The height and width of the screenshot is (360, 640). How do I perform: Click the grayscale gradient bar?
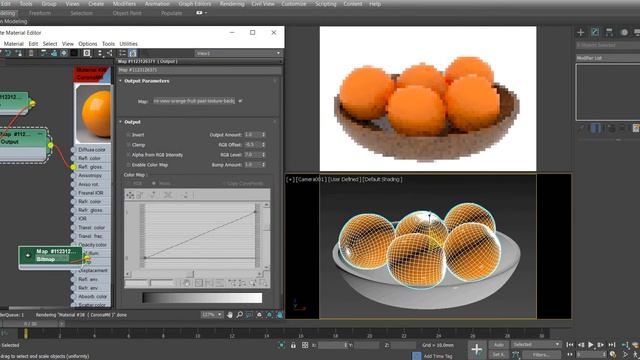(x=202, y=298)
